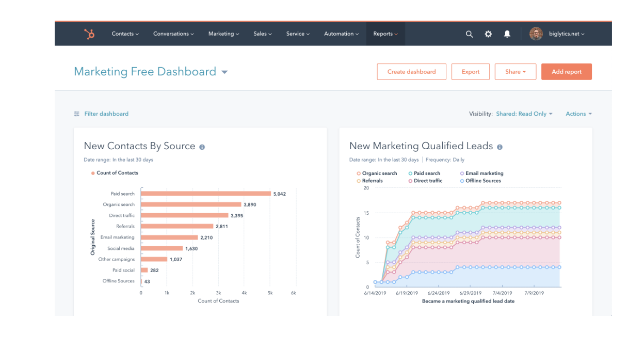Open the Marketing Free Dashboard name dropdown
This screenshot has width=644, height=349.
(x=224, y=72)
